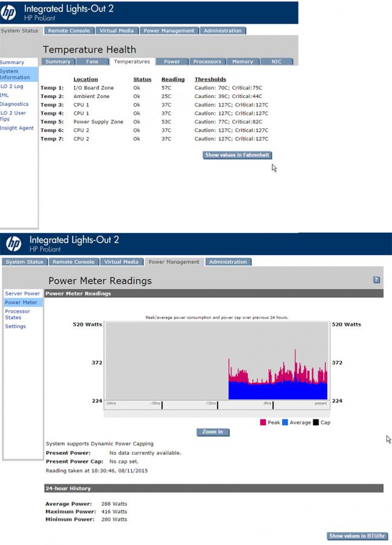Select the Power Supply Zone location text
392x545 pixels.
tap(98, 122)
